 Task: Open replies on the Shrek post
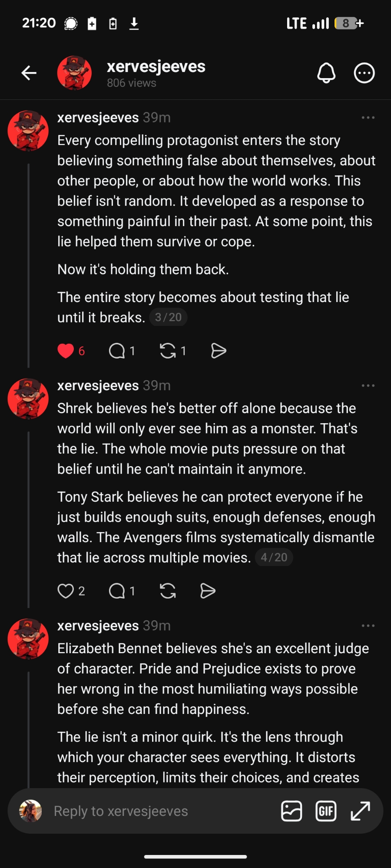(117, 591)
